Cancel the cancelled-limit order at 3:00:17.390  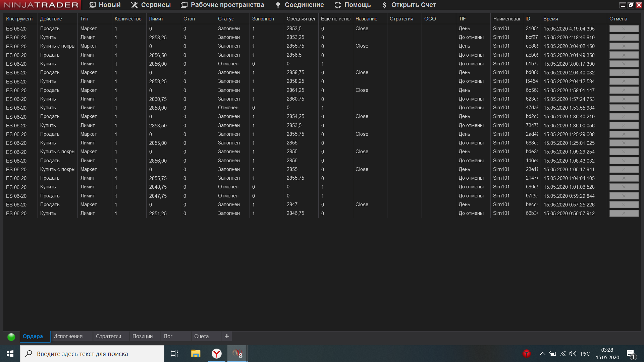click(624, 64)
